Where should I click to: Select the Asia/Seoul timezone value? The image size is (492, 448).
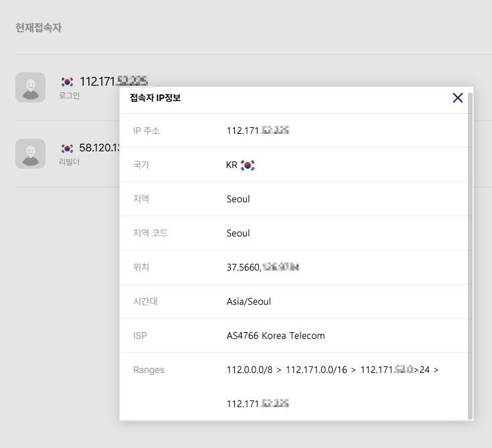point(248,301)
